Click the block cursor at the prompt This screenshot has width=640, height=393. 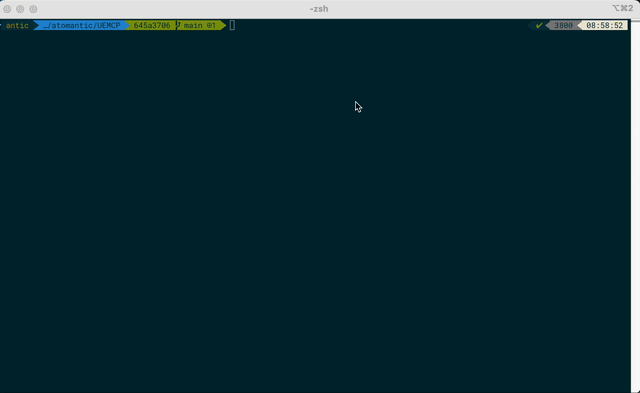[x=232, y=25]
